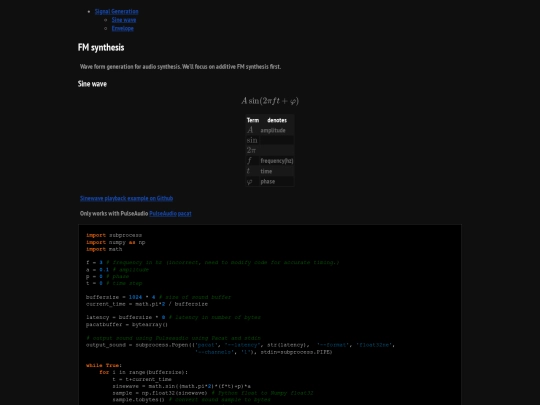Click the Sine wave section heading

click(x=92, y=84)
